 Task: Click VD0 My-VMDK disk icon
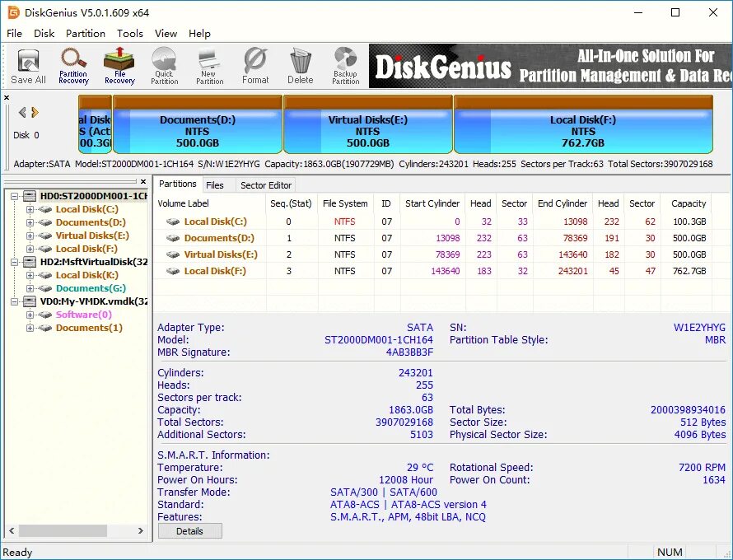click(x=30, y=301)
